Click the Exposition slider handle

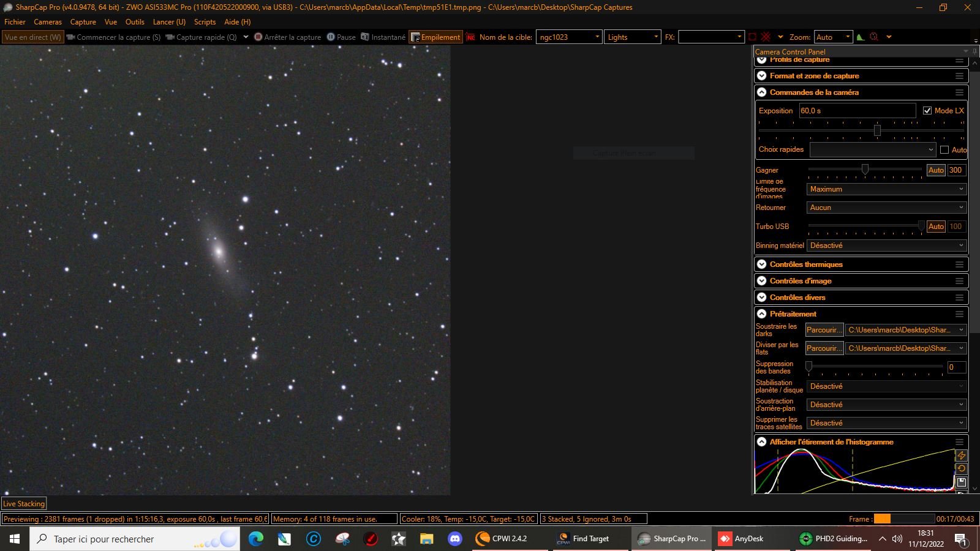click(877, 130)
